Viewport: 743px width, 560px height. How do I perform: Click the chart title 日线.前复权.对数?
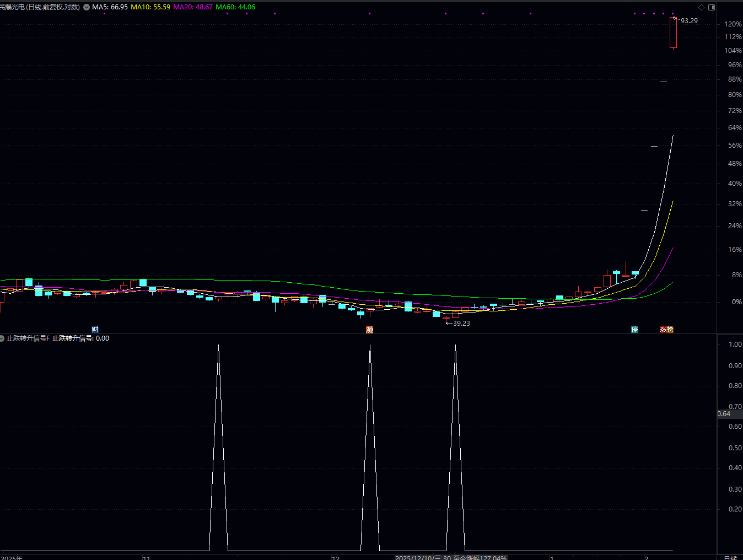53,7
